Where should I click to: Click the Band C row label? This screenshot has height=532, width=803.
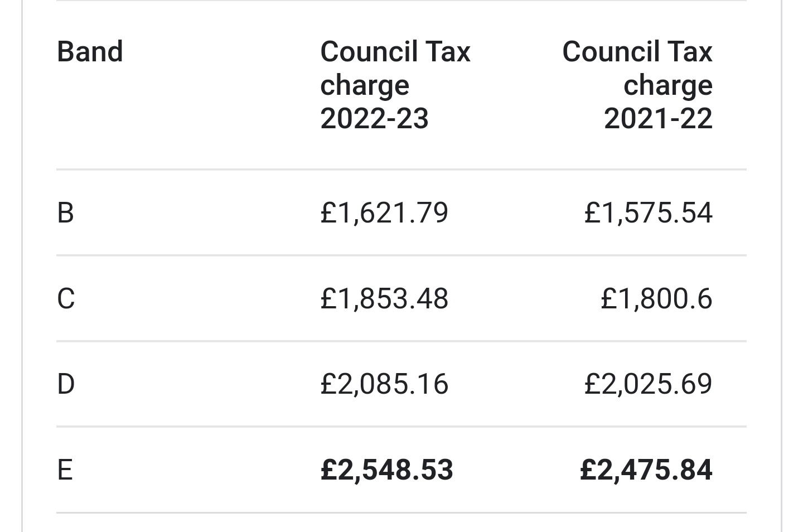[66, 298]
